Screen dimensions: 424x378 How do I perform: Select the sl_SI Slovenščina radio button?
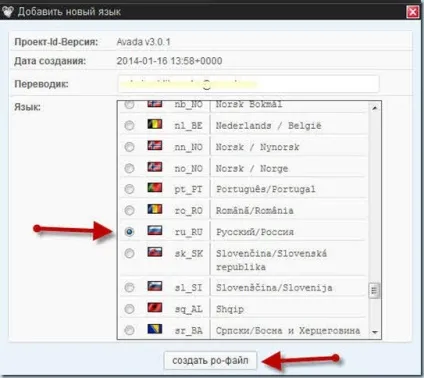tap(129, 287)
